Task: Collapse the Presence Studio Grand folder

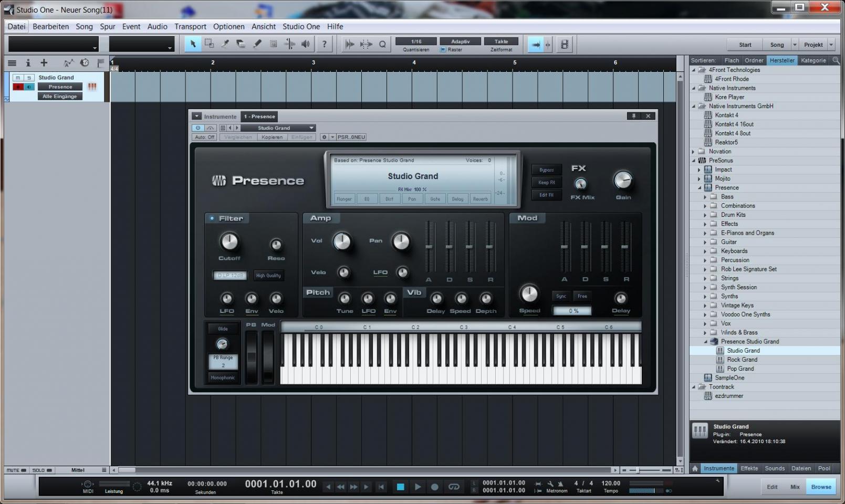Action: 705,342
